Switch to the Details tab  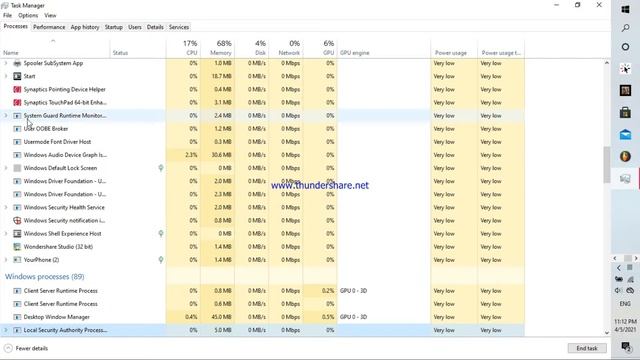[155, 27]
